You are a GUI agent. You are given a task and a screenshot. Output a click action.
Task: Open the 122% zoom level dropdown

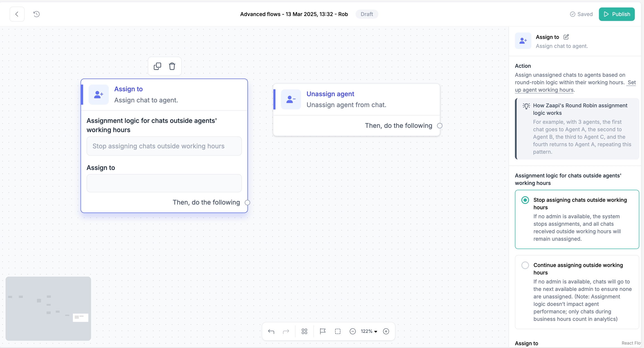[x=369, y=331]
